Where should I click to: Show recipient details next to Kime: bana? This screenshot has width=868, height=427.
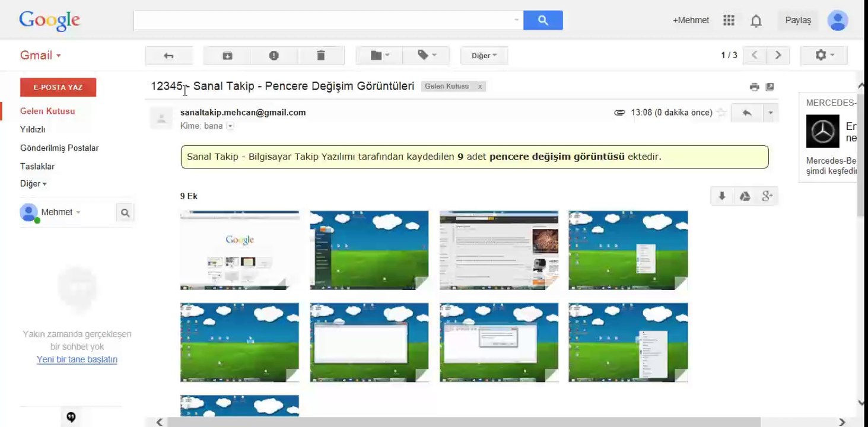(230, 126)
